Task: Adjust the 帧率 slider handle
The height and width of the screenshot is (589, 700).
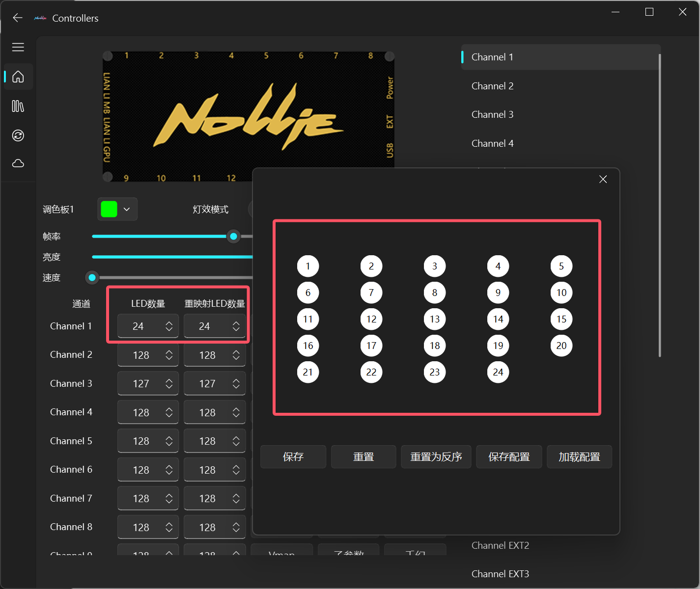Action: click(234, 237)
